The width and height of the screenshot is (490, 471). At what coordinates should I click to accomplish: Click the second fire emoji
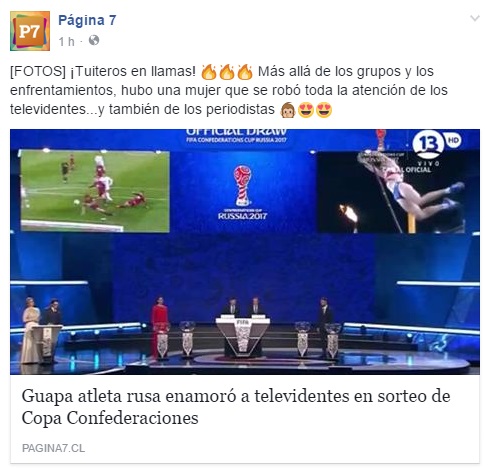[227, 72]
